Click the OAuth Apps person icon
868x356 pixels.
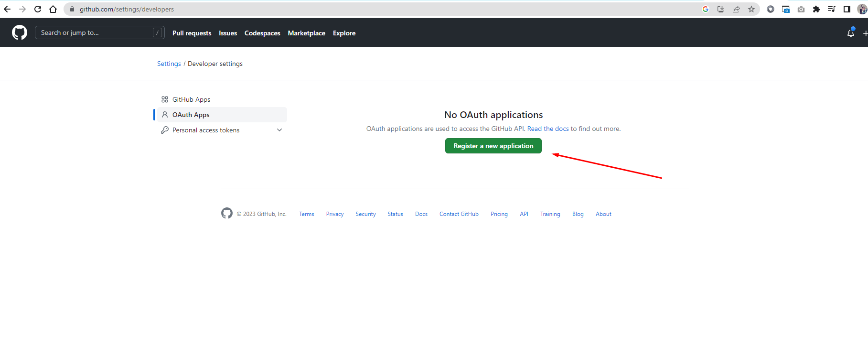[x=165, y=115]
